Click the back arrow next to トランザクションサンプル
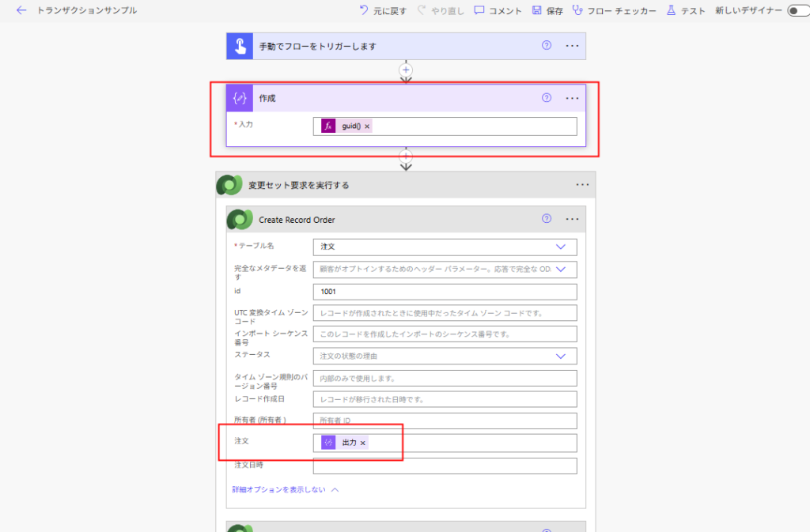 [21, 11]
